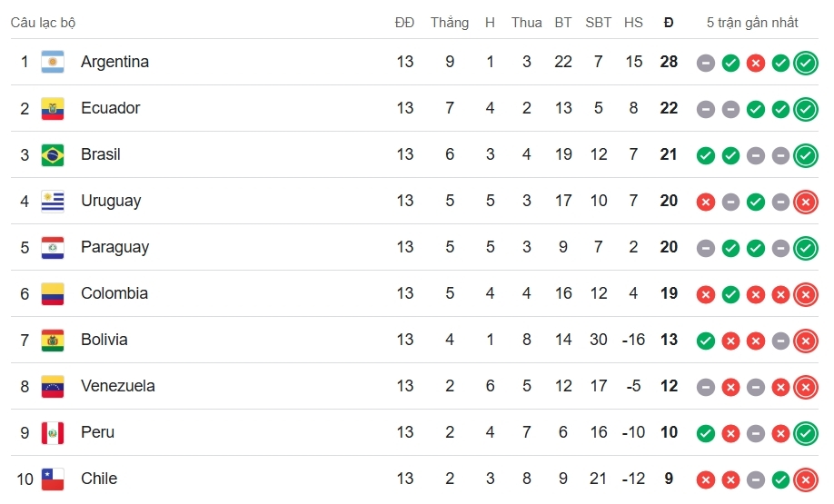The width and height of the screenshot is (834, 504).
Task: Open the Paraguay team name
Action: point(114,247)
